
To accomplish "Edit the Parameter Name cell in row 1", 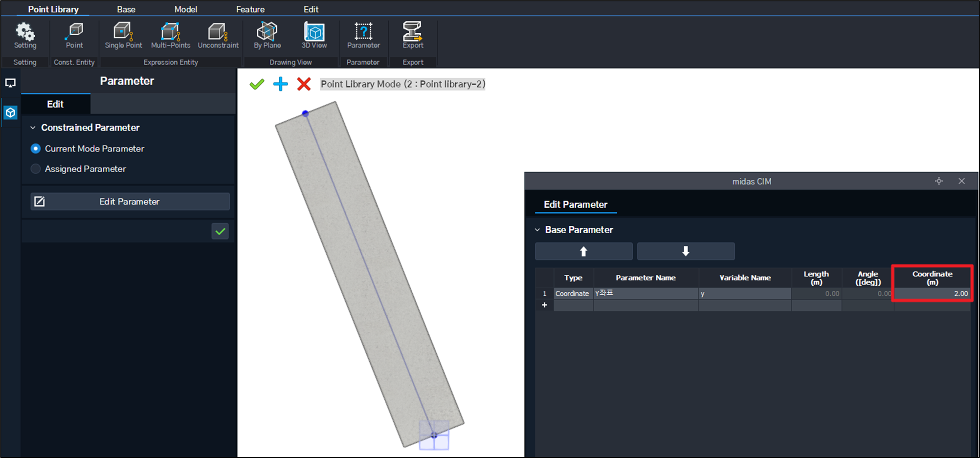I will click(x=646, y=293).
